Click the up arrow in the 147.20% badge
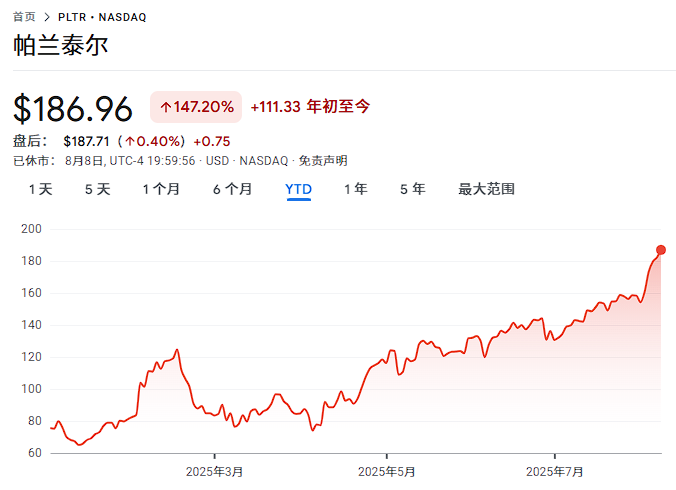The width and height of the screenshot is (676, 490). (166, 107)
